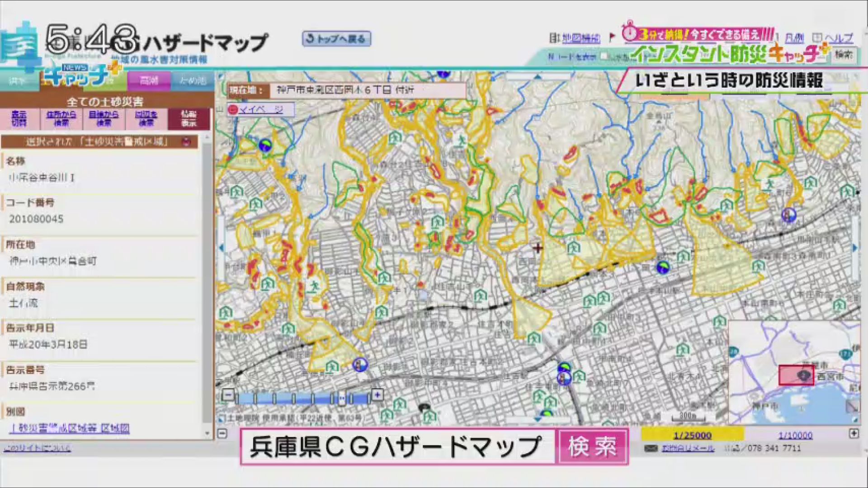
Task: Click the トップへ戻る button
Action: (336, 39)
